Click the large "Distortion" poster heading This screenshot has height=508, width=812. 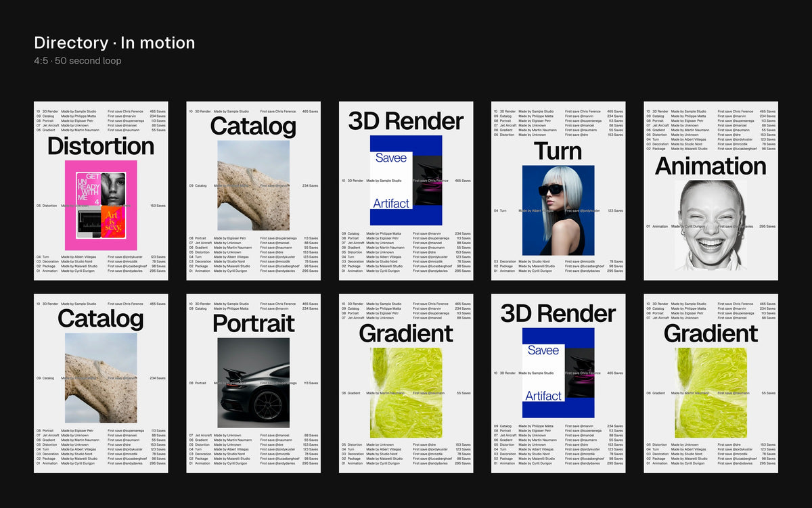101,146
